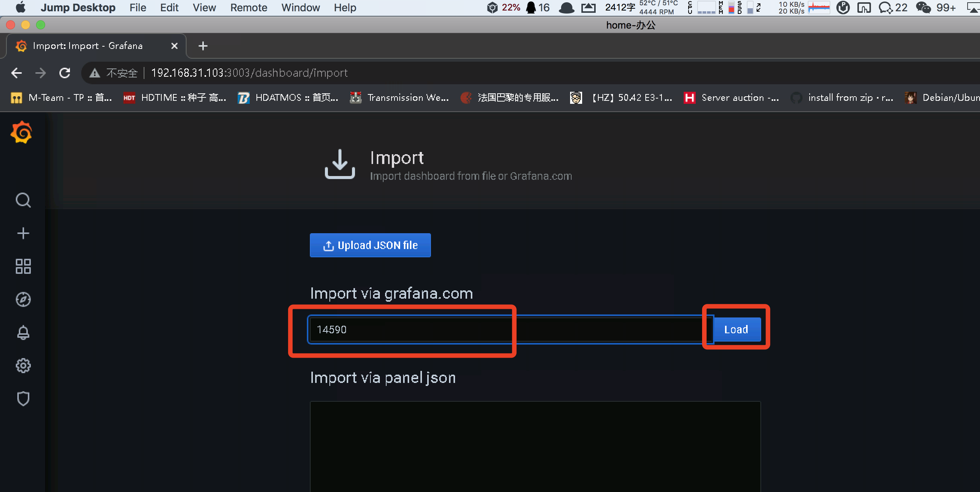
Task: Click the QQ penguin icon showing 16
Action: pos(537,8)
